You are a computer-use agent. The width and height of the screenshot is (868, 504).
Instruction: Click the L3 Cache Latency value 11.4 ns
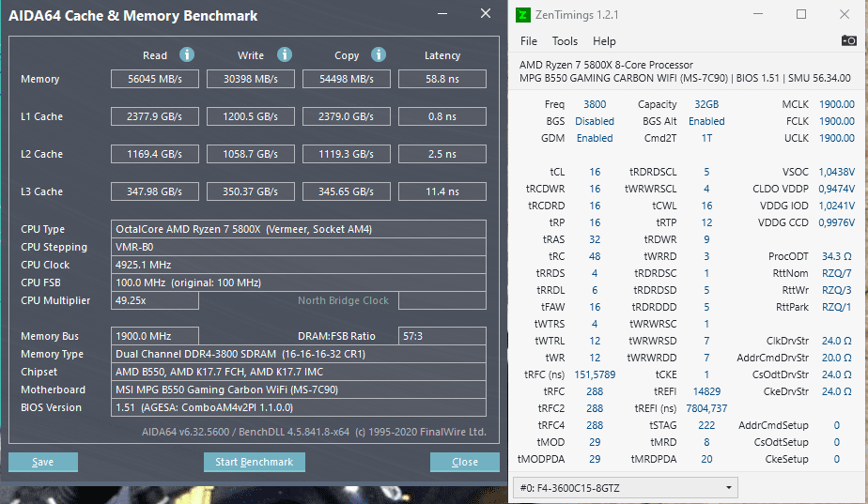point(442,192)
